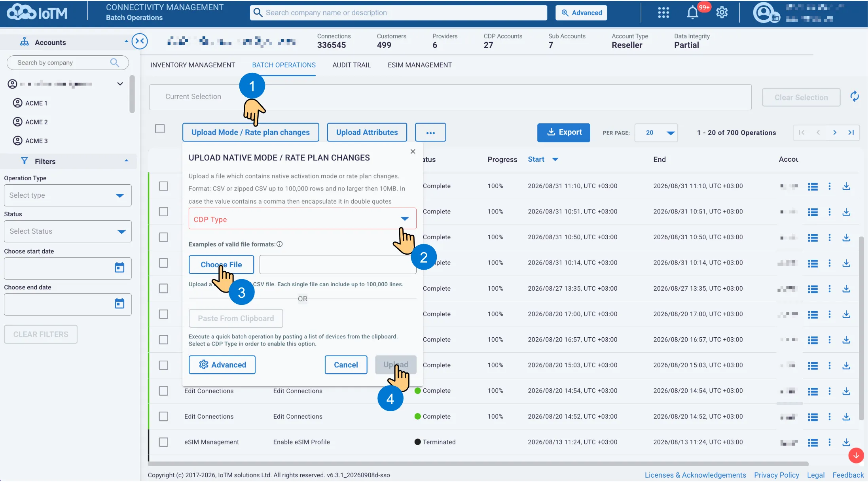Check the 14:52 Edit Connections row
868x482 pixels.
(163, 416)
